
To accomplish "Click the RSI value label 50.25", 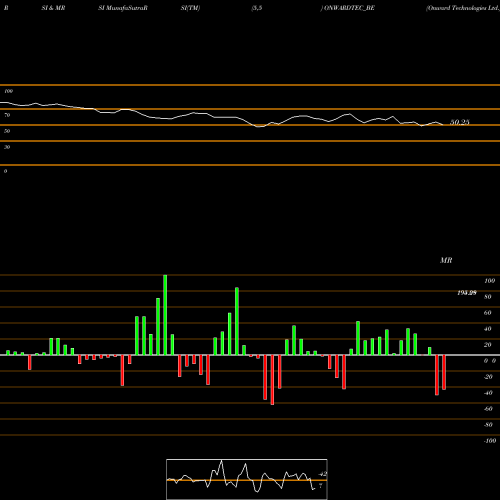I will [460, 122].
